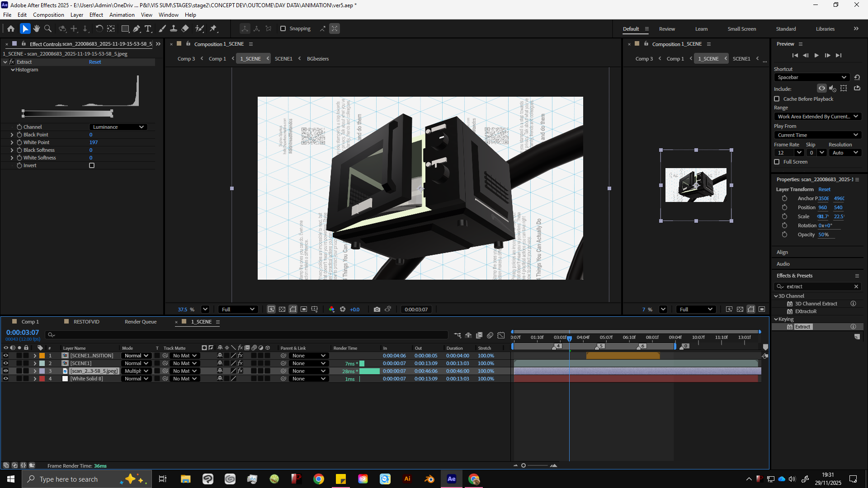This screenshot has height=488, width=868.
Task: Open the Channel Luminance dropdown
Action: pos(118,127)
